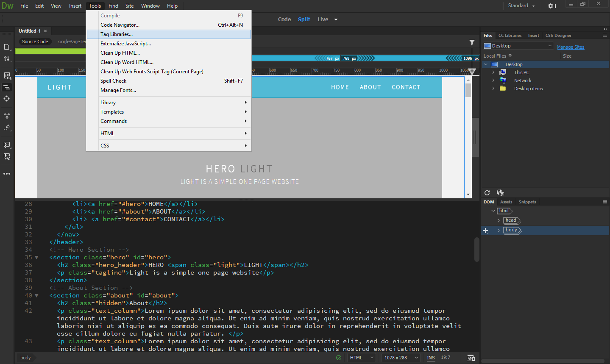Toggle Live View Options icon
The width and height of the screenshot is (610, 364).
pyautogui.click(x=7, y=76)
